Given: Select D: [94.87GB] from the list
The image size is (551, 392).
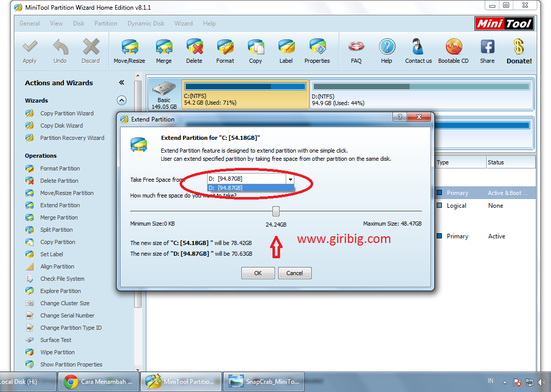Looking at the screenshot, I should coord(250,188).
